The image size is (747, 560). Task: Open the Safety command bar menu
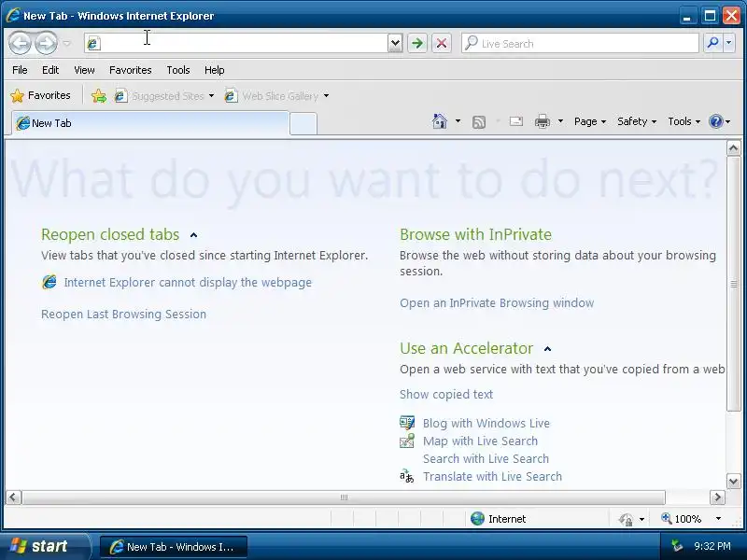[637, 121]
